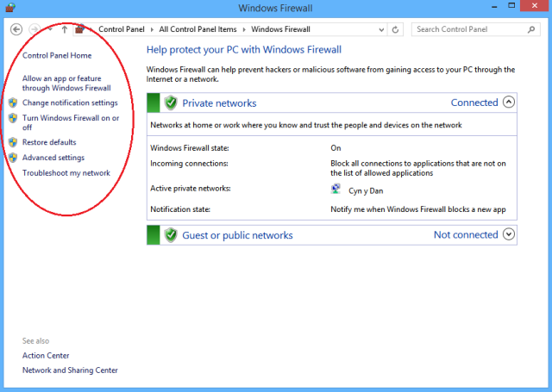Refresh the Windows Firewall page

coord(395,30)
